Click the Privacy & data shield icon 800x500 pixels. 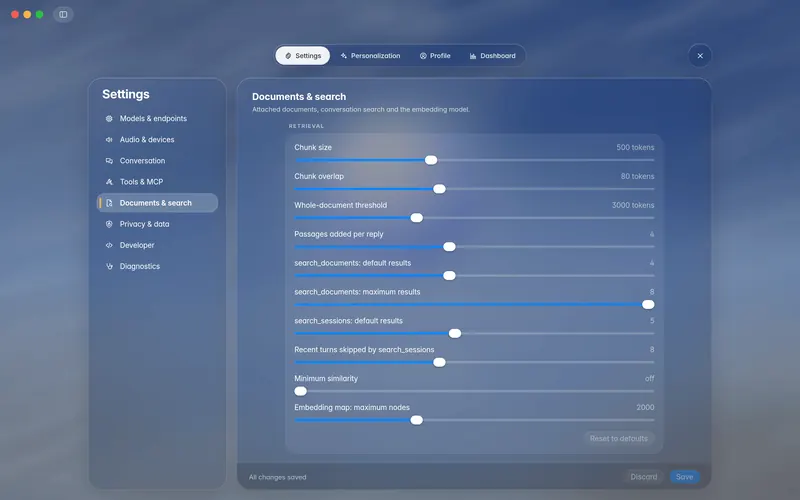point(109,224)
